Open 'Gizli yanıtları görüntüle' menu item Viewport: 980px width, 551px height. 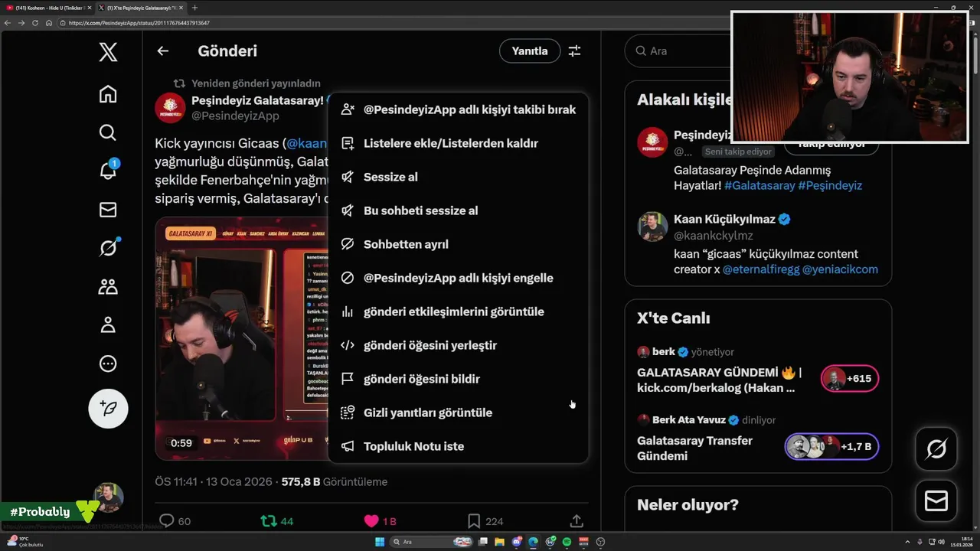(x=458, y=412)
